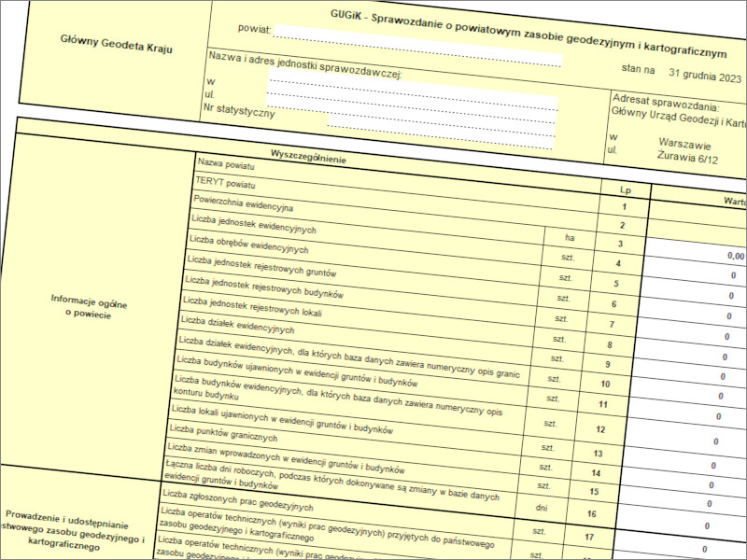Screen dimensions: 747x560
Task: Click row number 10 cell
Action: [605, 384]
